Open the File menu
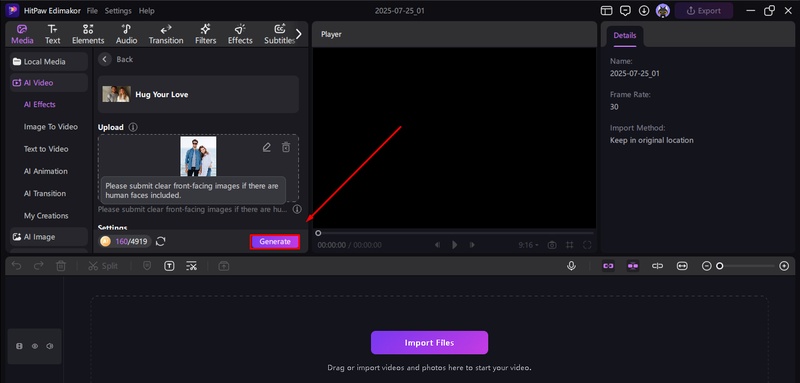Screen dimensions: 800x383 [92, 11]
